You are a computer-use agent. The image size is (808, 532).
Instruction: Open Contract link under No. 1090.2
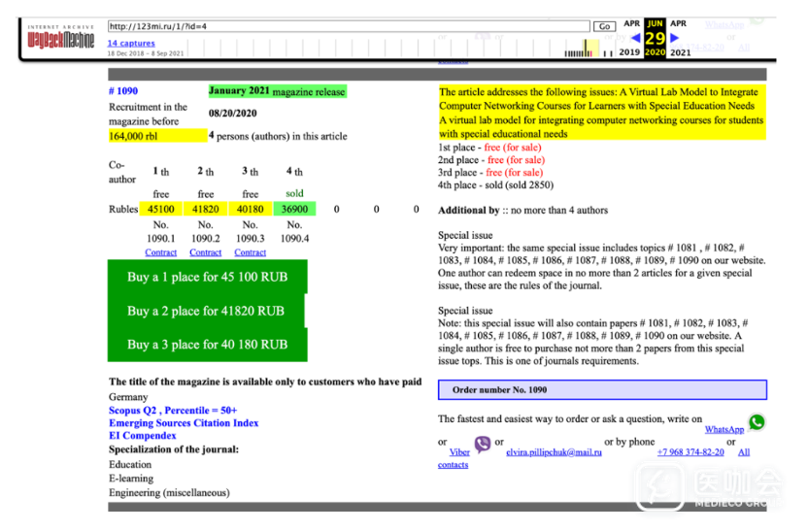tap(205, 252)
